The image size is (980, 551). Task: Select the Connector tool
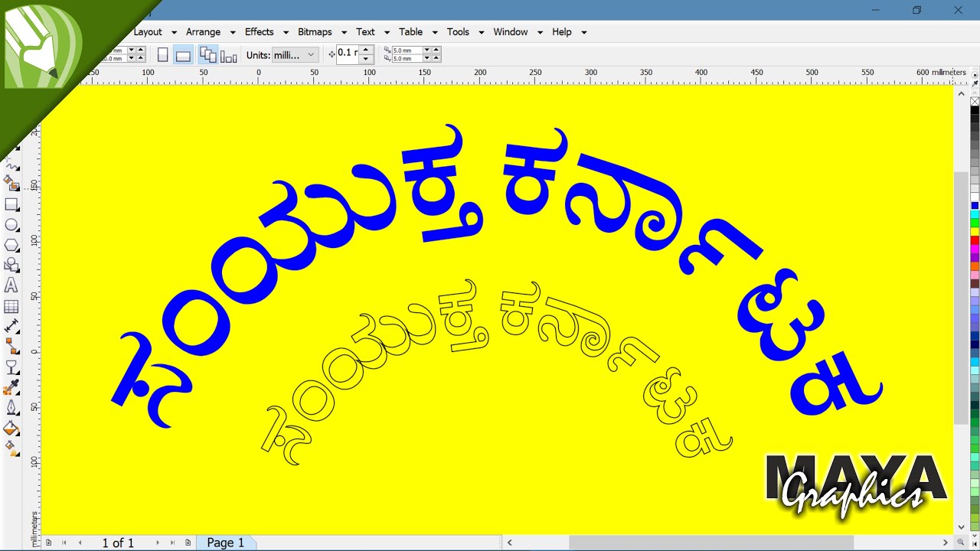(x=11, y=347)
